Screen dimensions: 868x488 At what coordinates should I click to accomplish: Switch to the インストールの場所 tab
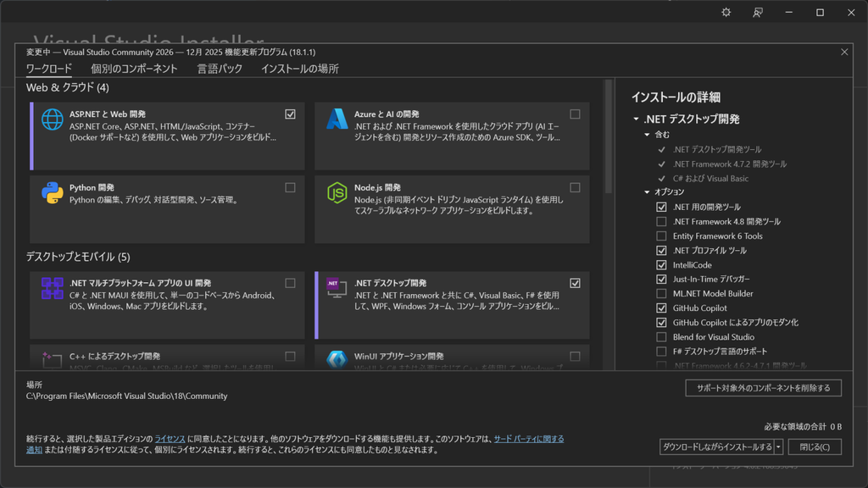coord(299,69)
